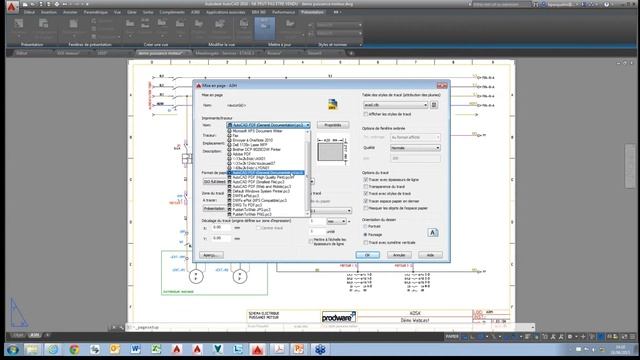This screenshot has height=360, width=640.
Task: Click the highlighted ribbon button in Mettre à jour panel
Action: click(264, 28)
